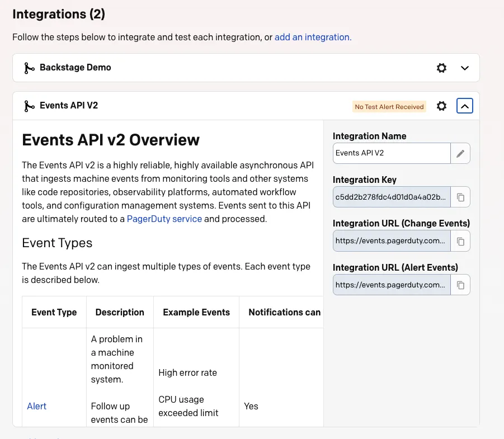
Task: Click the chevron next to Backstage Demo
Action: 464,68
